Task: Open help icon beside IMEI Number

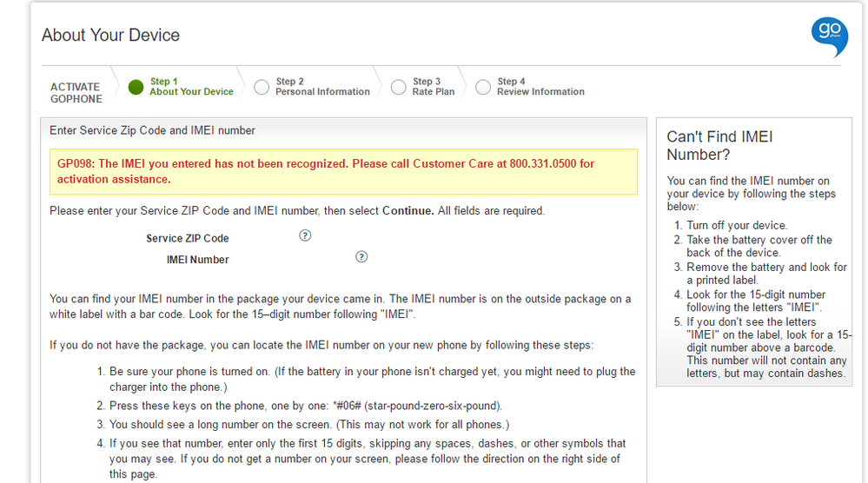Action: point(361,256)
